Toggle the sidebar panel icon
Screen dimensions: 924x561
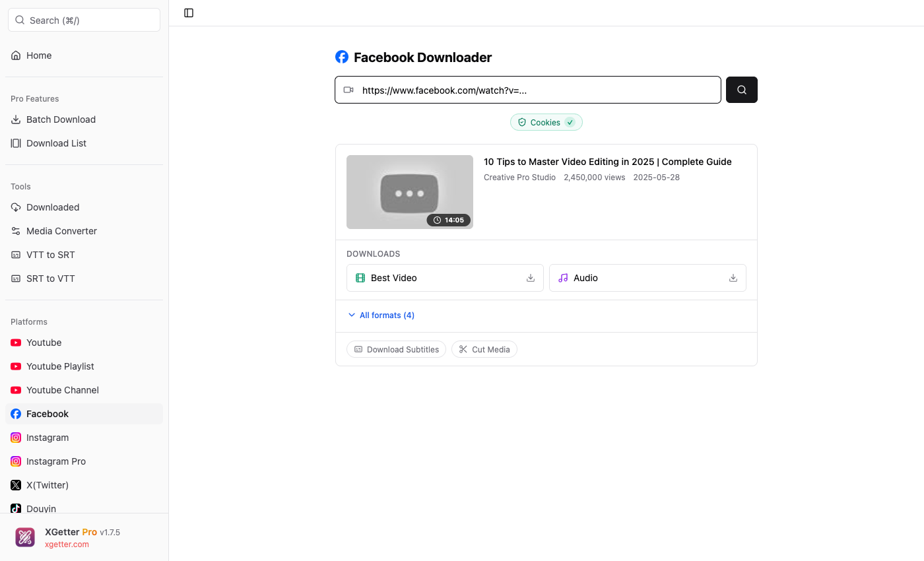click(x=189, y=13)
